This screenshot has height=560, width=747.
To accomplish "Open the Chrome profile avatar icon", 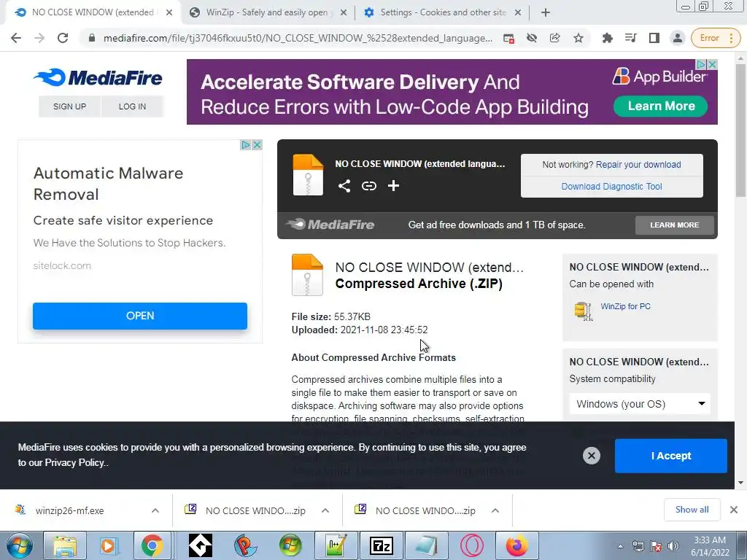I will (678, 38).
